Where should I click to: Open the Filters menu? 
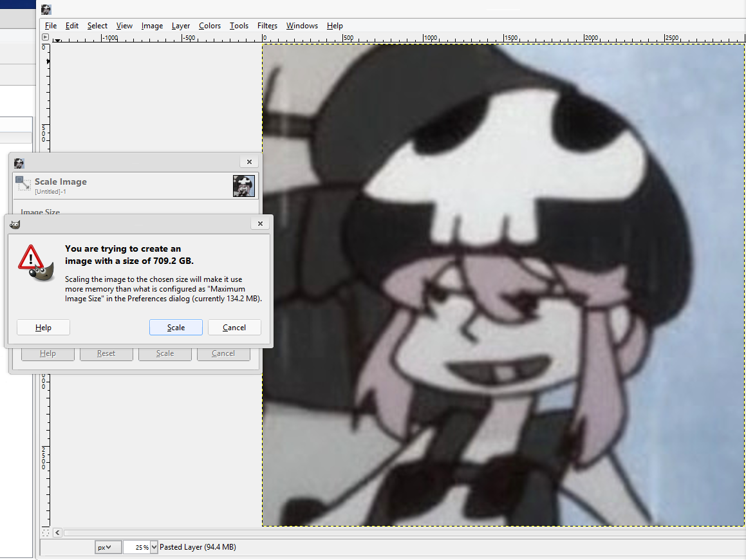coord(267,26)
